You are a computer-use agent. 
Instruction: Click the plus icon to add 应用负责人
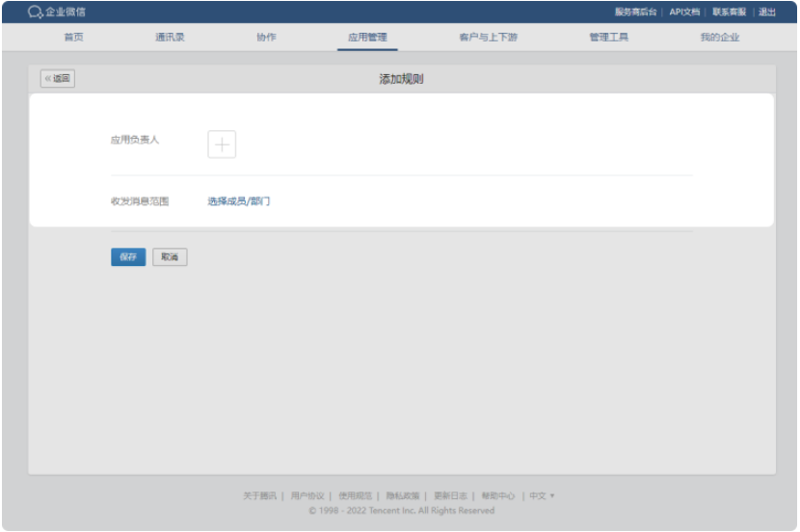point(222,145)
